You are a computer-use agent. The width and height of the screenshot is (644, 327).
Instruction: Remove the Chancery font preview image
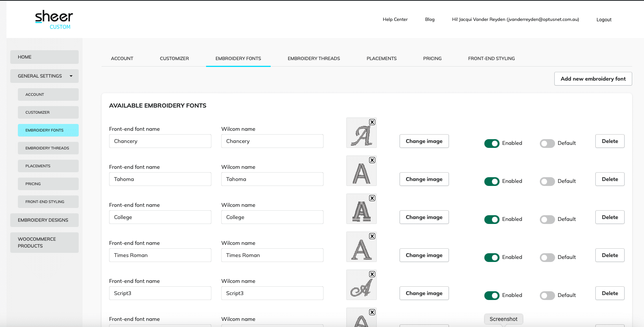(372, 122)
